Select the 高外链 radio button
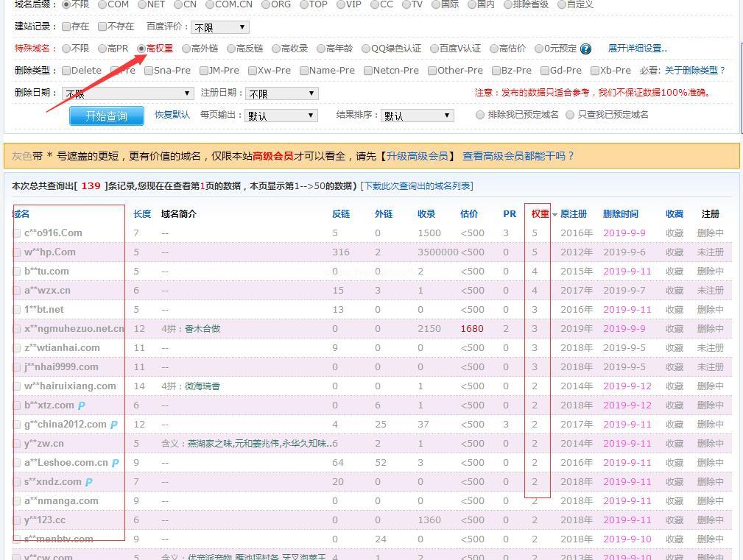This screenshot has height=560, width=743. coord(186,49)
